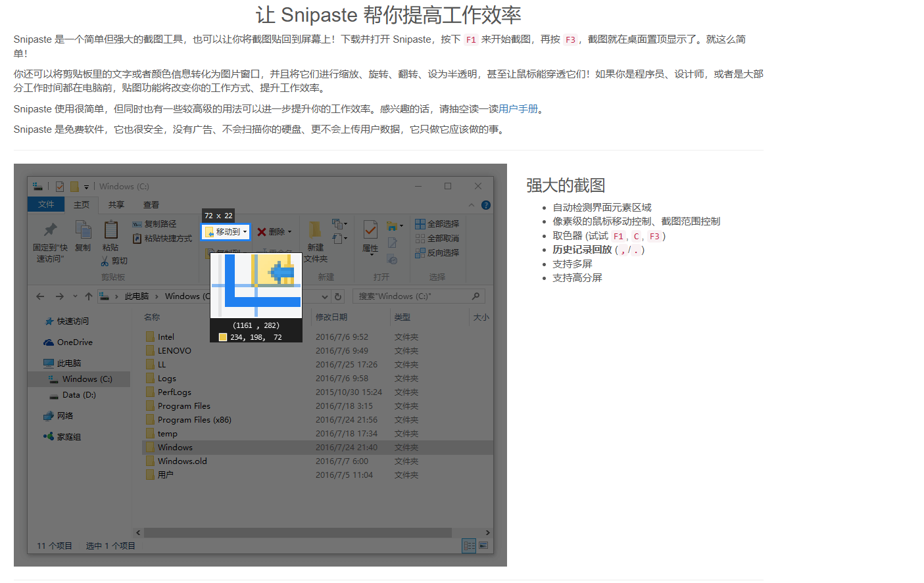Screen dimensions: 924x583
Task: Click the refresh icon beside the address bar
Action: tap(338, 296)
